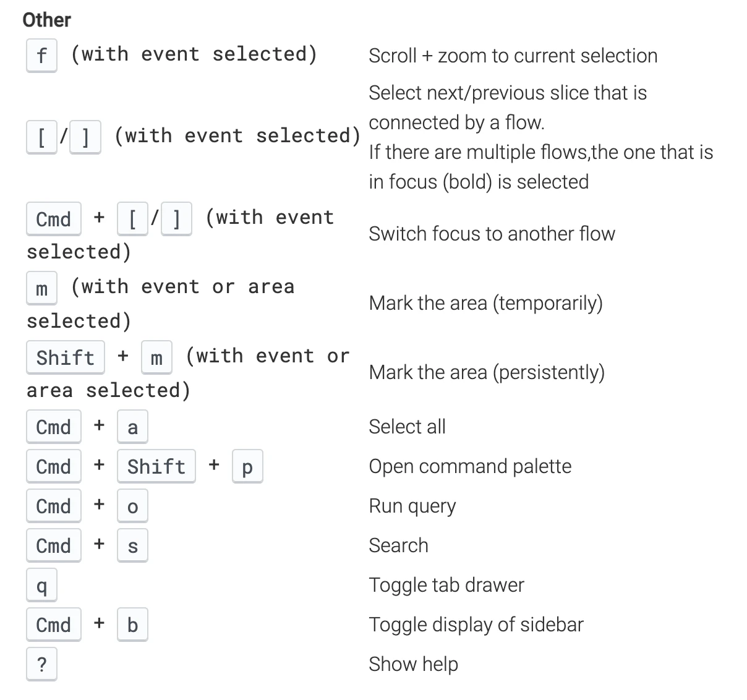The width and height of the screenshot is (747, 700).
Task: Click the "Mark the area (persistently)" text
Action: (487, 372)
